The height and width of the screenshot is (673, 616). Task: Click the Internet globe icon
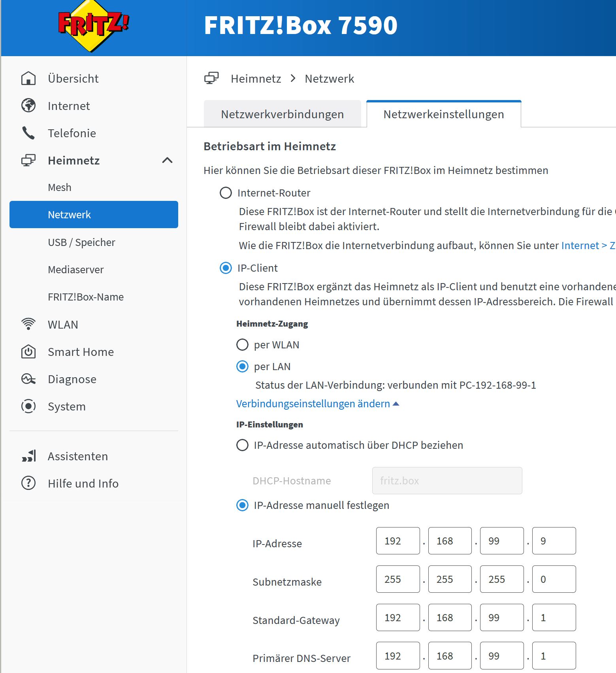[x=28, y=106]
